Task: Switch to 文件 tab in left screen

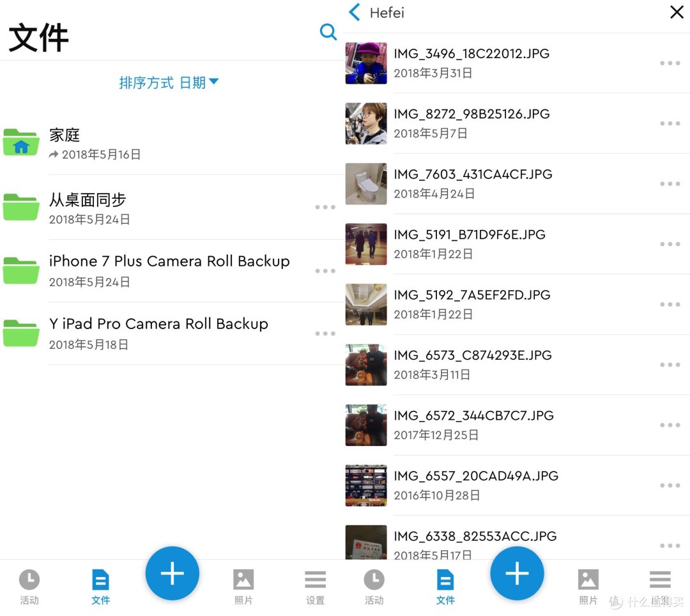Action: click(100, 587)
